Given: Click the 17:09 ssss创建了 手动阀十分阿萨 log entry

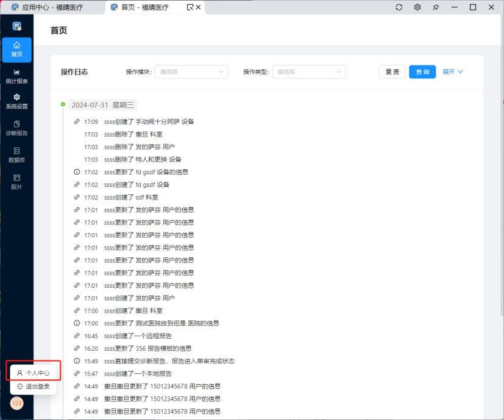Looking at the screenshot, I should point(149,121).
